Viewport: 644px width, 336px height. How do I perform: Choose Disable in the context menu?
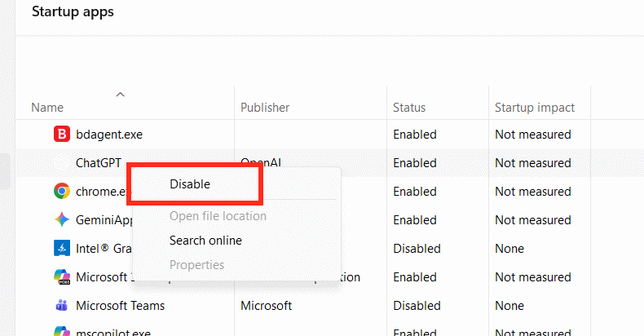190,184
